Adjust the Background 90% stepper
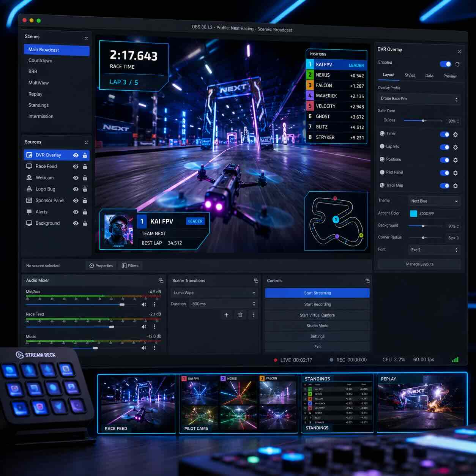 coord(458,226)
